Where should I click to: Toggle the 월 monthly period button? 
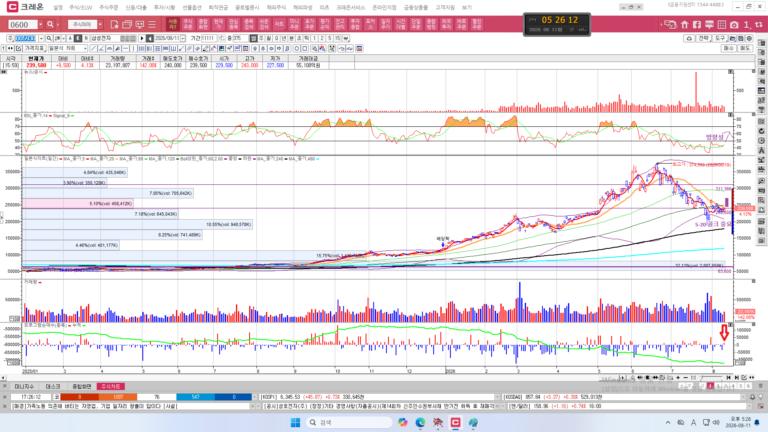coord(268,38)
